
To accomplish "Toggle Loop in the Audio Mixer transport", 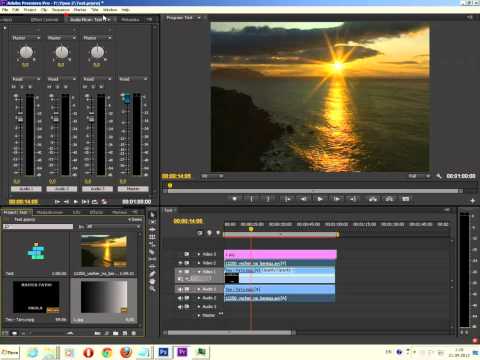I will pos(94,202).
